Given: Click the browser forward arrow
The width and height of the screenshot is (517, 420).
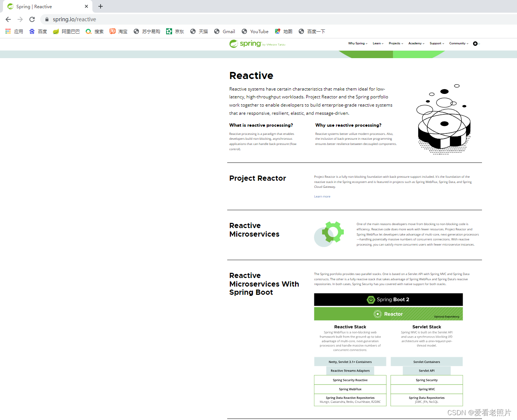Looking at the screenshot, I should 20,19.
